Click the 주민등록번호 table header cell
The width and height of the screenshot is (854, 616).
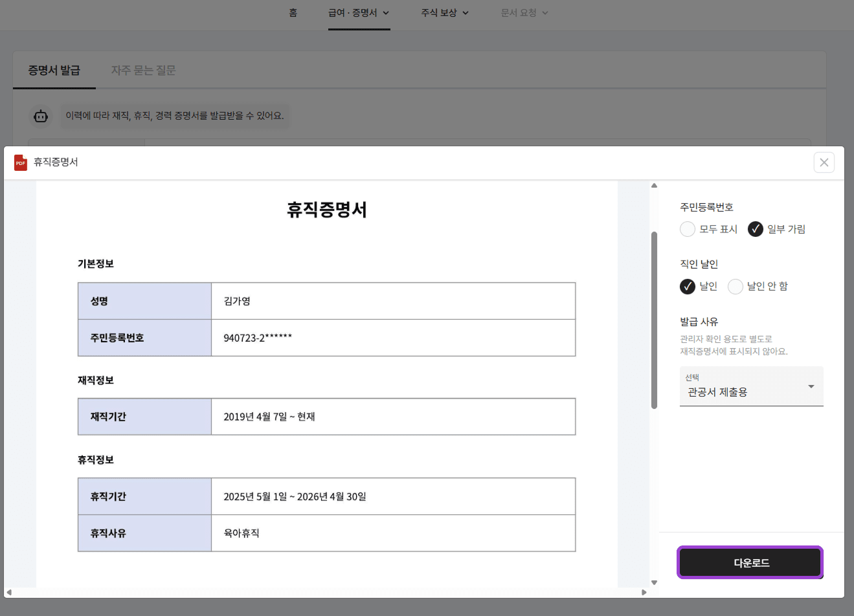coord(144,338)
